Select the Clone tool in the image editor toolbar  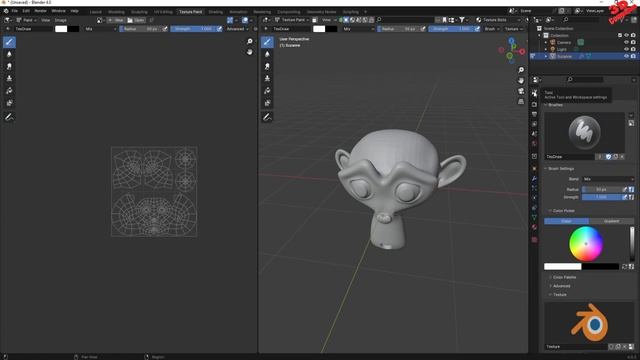coord(9,78)
